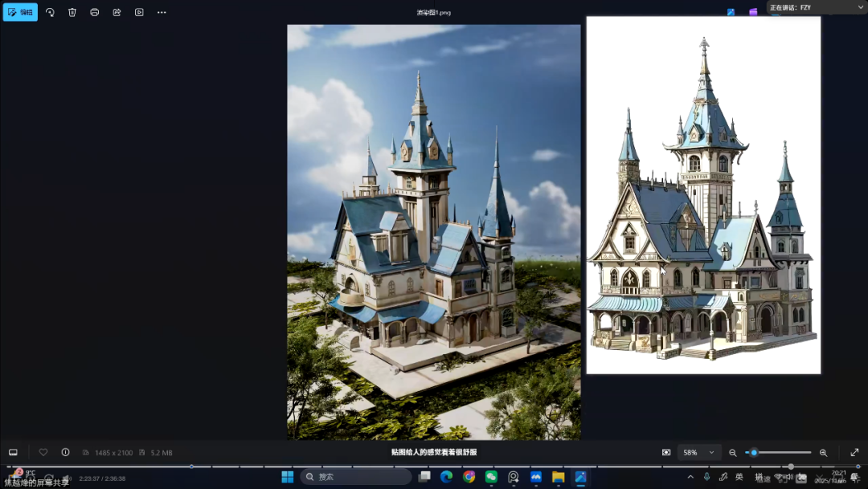Click the fit-to-window icon beside 58%
Image resolution: width=868 pixels, height=489 pixels.
pyautogui.click(x=666, y=452)
